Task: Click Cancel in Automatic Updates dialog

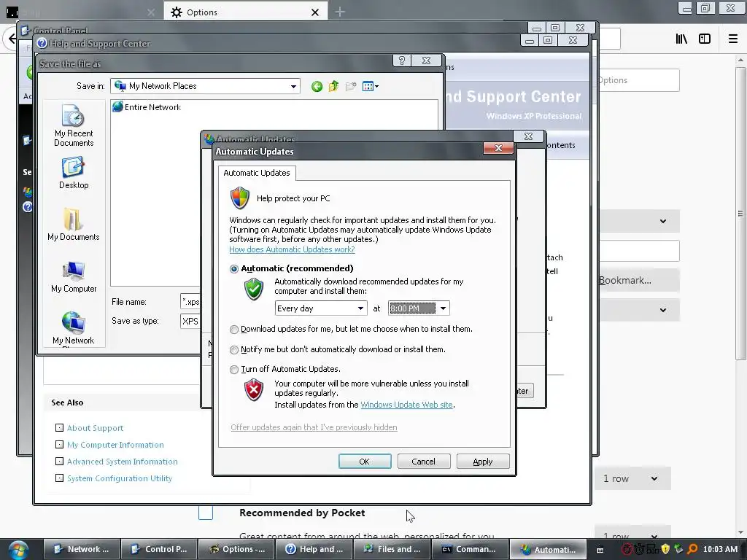Action: [x=424, y=462]
